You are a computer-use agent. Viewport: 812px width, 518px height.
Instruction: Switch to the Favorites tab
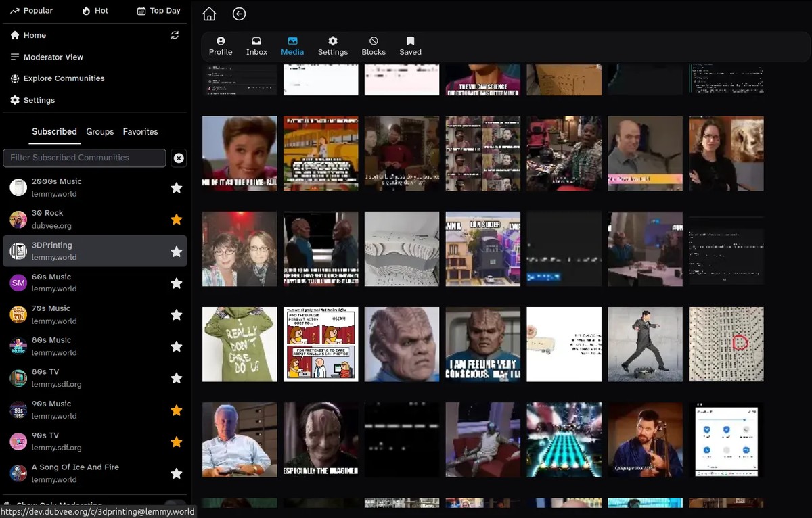click(140, 132)
